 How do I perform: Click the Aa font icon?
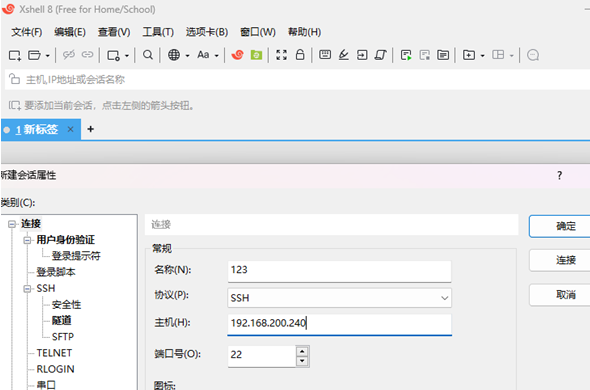[203, 55]
